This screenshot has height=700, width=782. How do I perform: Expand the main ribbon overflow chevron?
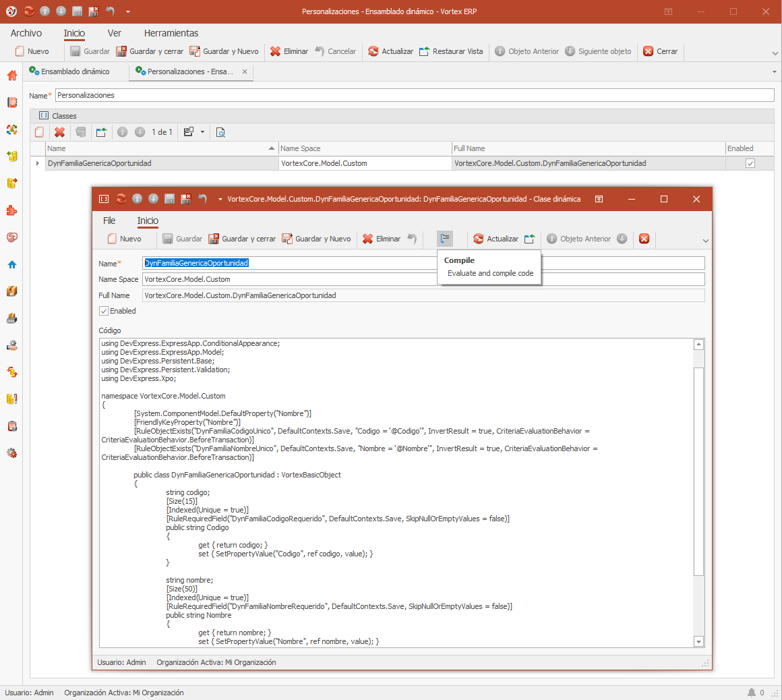click(x=775, y=53)
